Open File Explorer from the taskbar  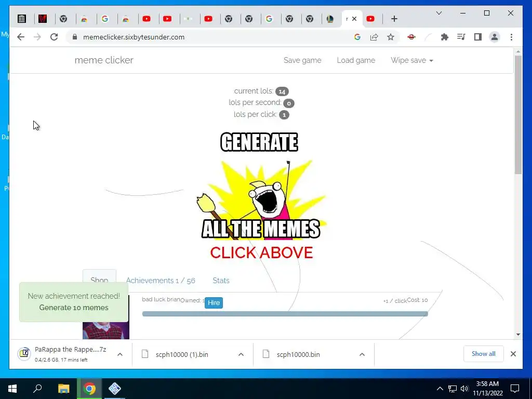[x=63, y=389]
